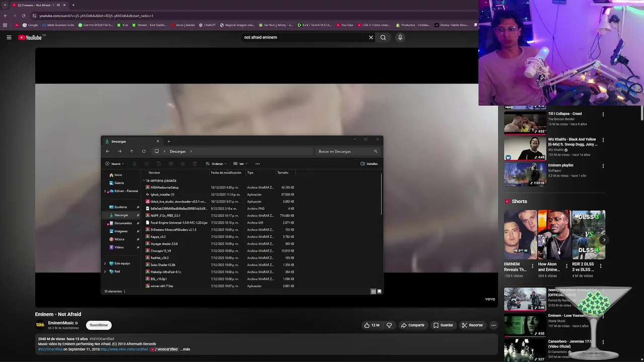Open Explorer see-more ellipsis menu

[258, 164]
